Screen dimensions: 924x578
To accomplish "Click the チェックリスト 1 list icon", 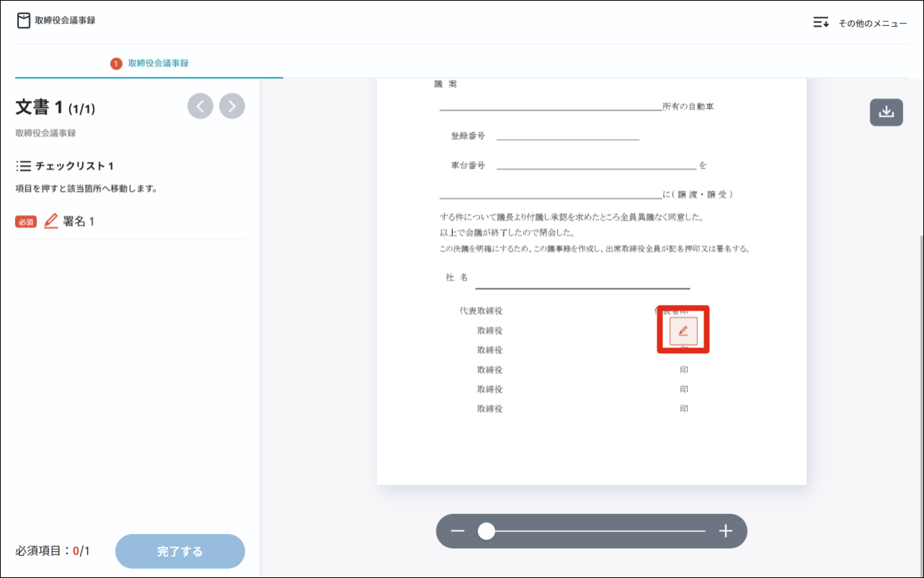I will [24, 166].
